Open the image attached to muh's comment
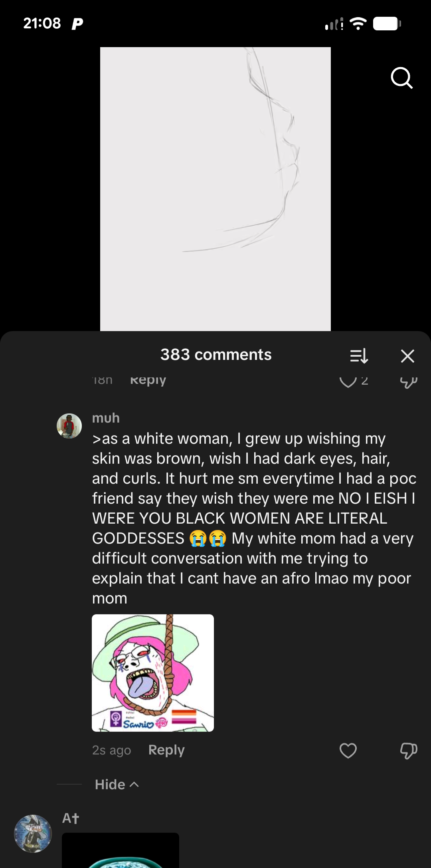 coord(153,673)
